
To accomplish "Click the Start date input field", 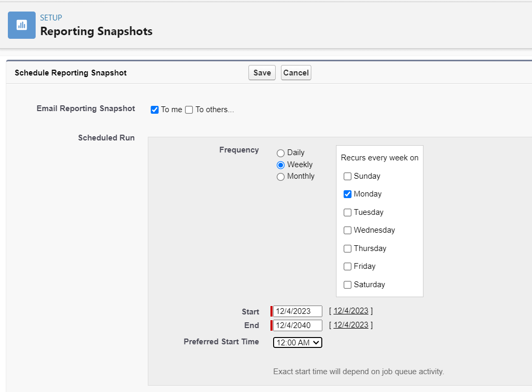I will click(297, 311).
